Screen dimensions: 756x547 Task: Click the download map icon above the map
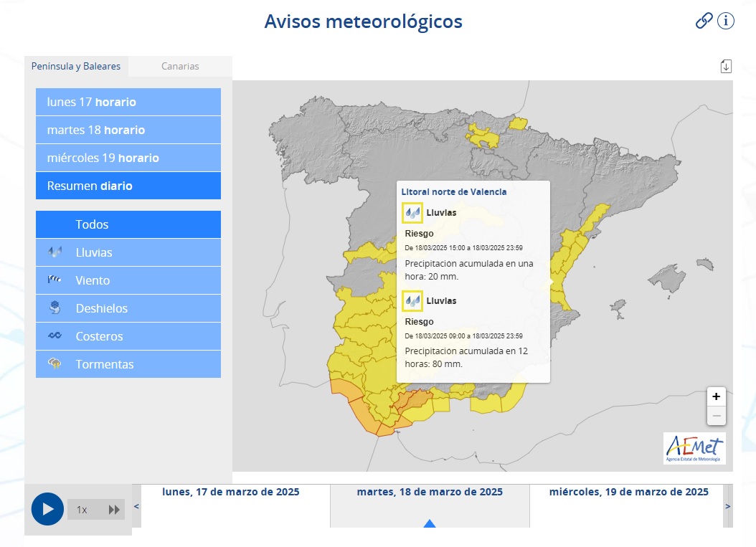point(727,65)
